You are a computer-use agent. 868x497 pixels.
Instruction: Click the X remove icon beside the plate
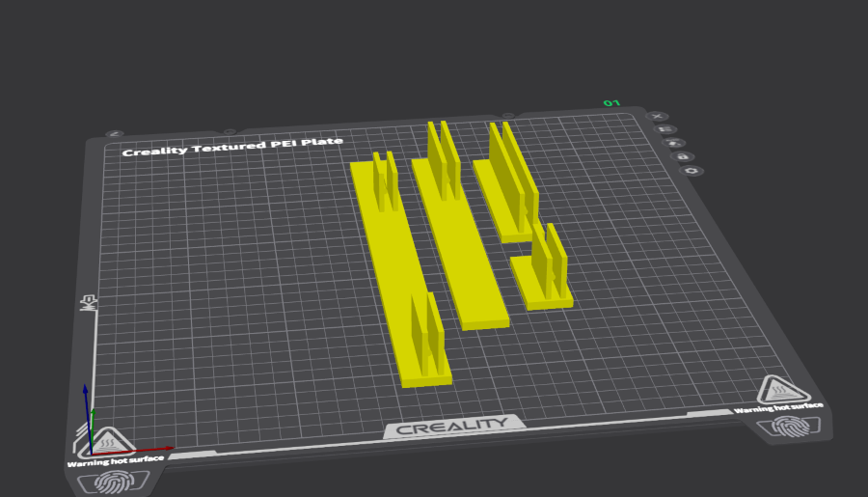pyautogui.click(x=657, y=116)
